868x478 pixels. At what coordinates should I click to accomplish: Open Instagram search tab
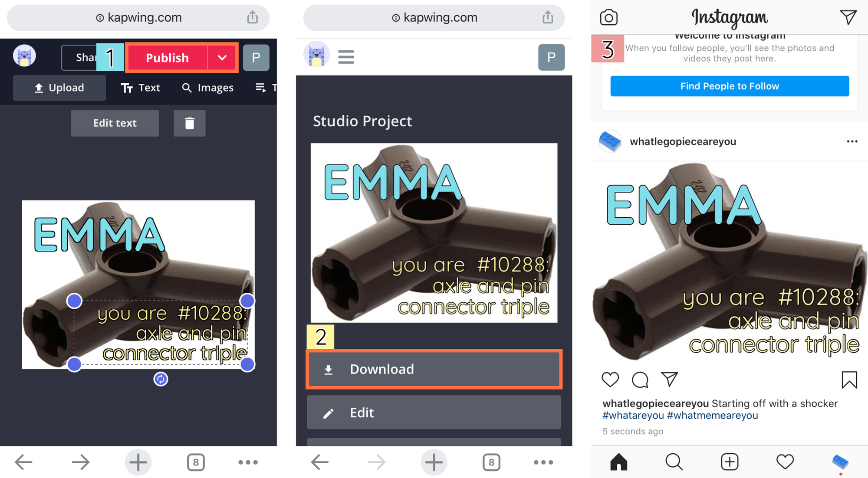674,462
